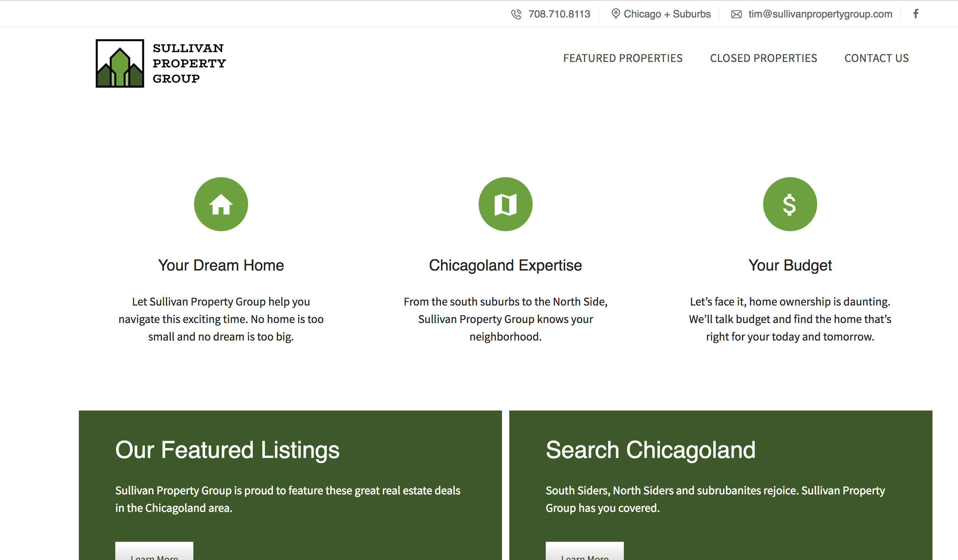Screen dimensions: 958x560
Task: Click the 708.710.8113 phone number link
Action: tap(559, 14)
